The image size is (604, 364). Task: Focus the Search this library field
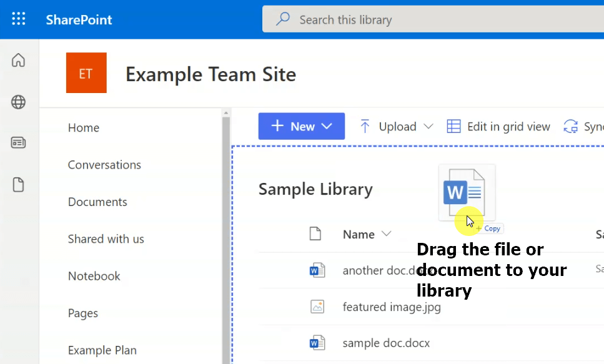point(433,19)
